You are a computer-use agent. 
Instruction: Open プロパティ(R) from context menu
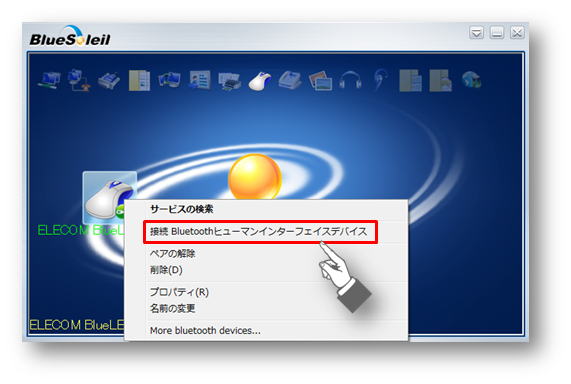click(x=179, y=292)
